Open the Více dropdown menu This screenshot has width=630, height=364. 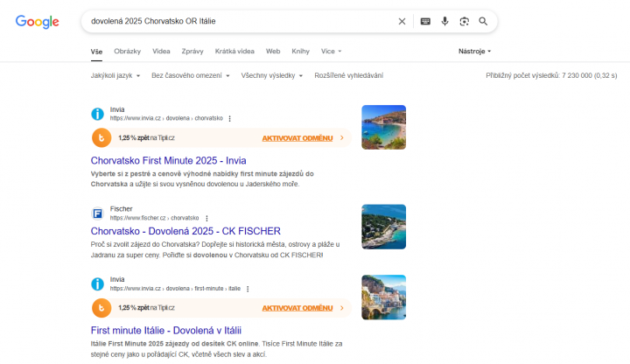[x=331, y=52]
